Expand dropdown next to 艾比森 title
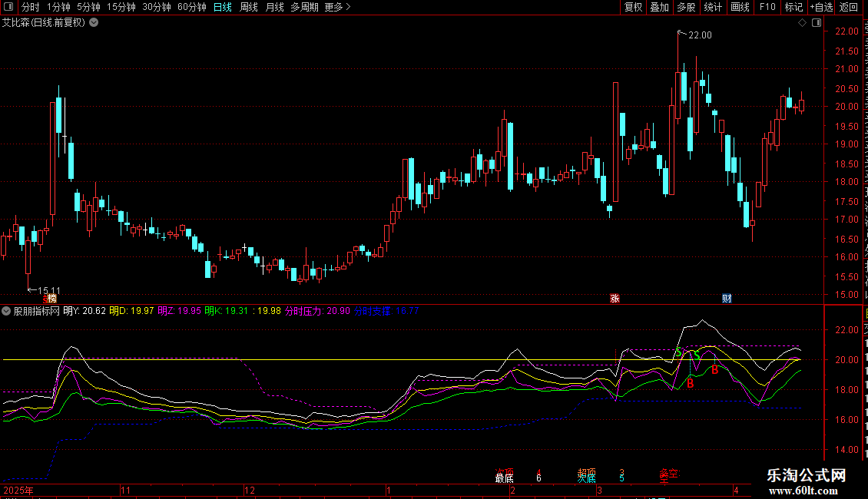Viewport: 868px width, 499px height. tap(94, 23)
